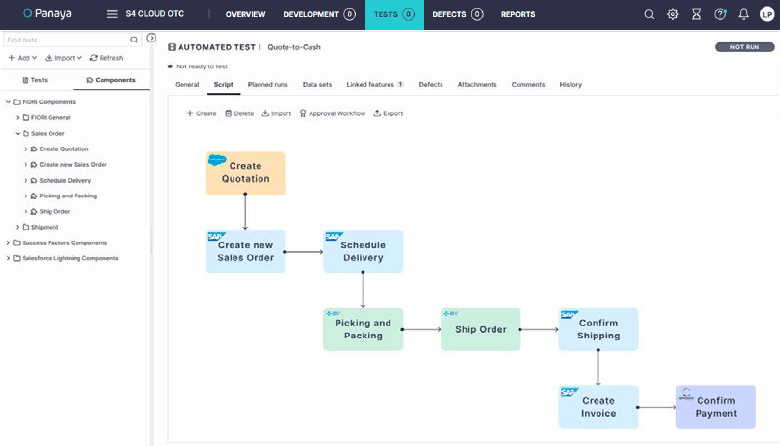Screen dimensions: 780x446
Task: Select the Picking and Packing node
Action: [x=363, y=329]
